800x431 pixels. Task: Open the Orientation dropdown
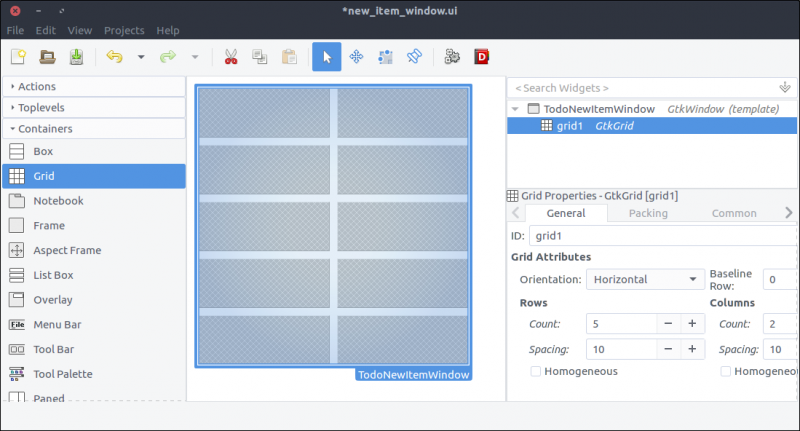pyautogui.click(x=645, y=279)
